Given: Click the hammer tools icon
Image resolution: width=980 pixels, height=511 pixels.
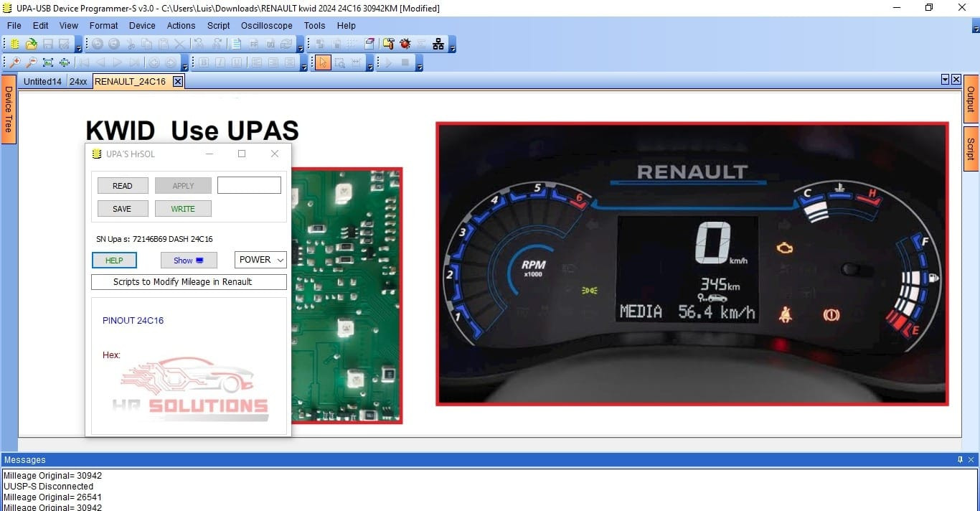Looking at the screenshot, I should (388, 44).
